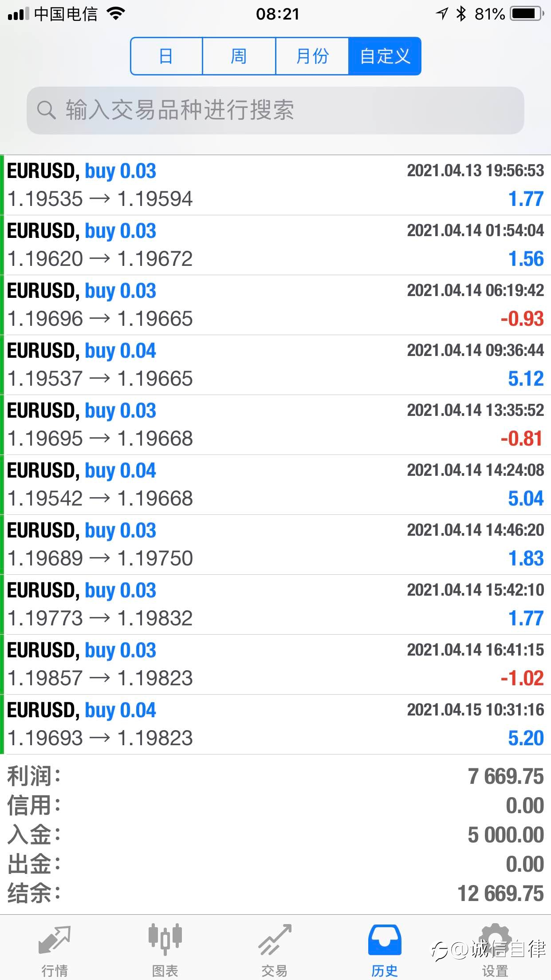Expand the EURUSD buy 0.04 trade at 09:36:44
The height and width of the screenshot is (980, 551).
click(x=275, y=365)
